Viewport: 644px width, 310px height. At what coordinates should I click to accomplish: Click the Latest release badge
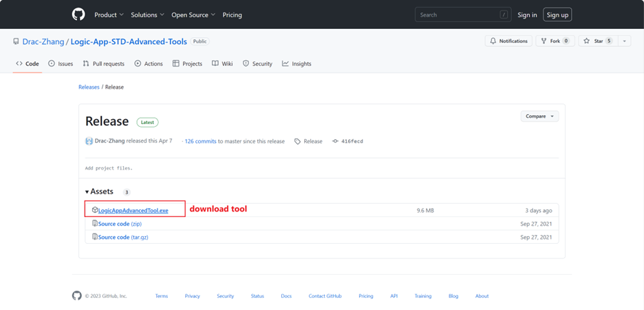(147, 122)
